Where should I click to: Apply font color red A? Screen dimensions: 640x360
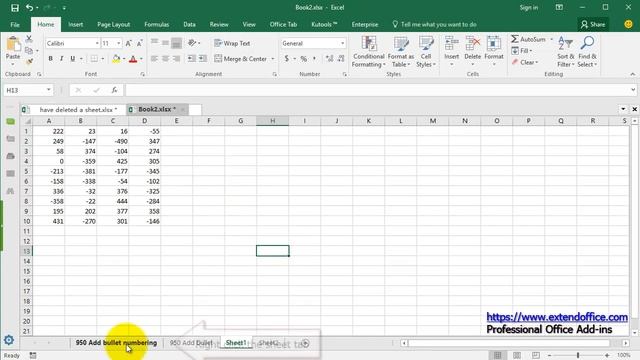pos(133,59)
